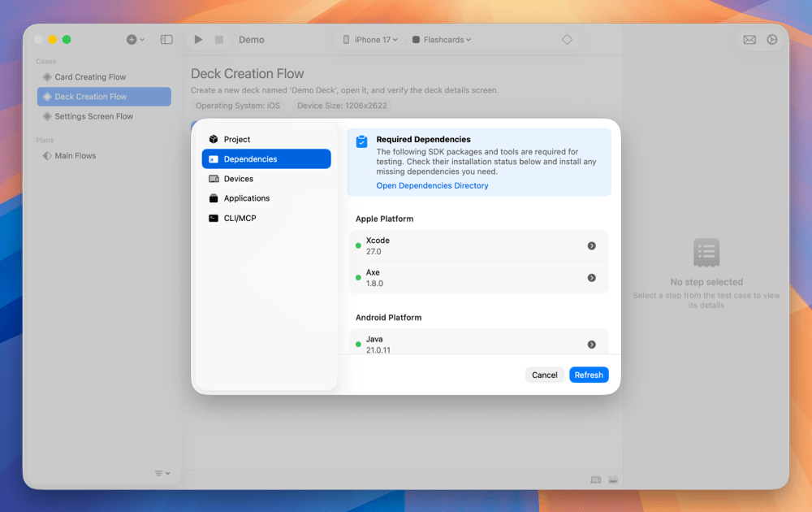Image resolution: width=812 pixels, height=512 pixels.
Task: Click the Axe green status dot
Action: click(358, 278)
